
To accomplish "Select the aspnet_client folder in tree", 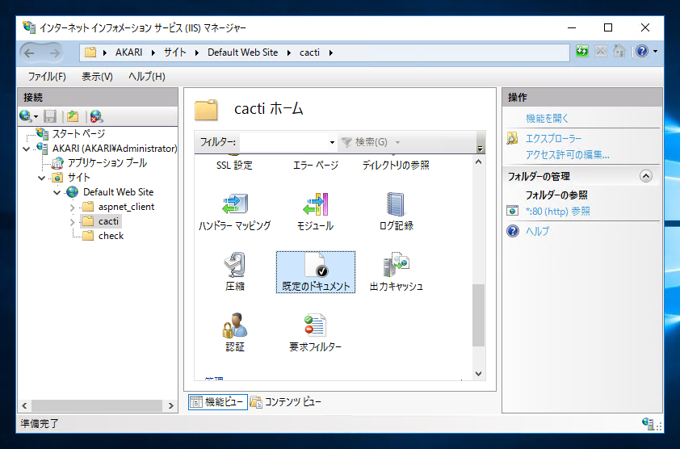I will coord(126,207).
